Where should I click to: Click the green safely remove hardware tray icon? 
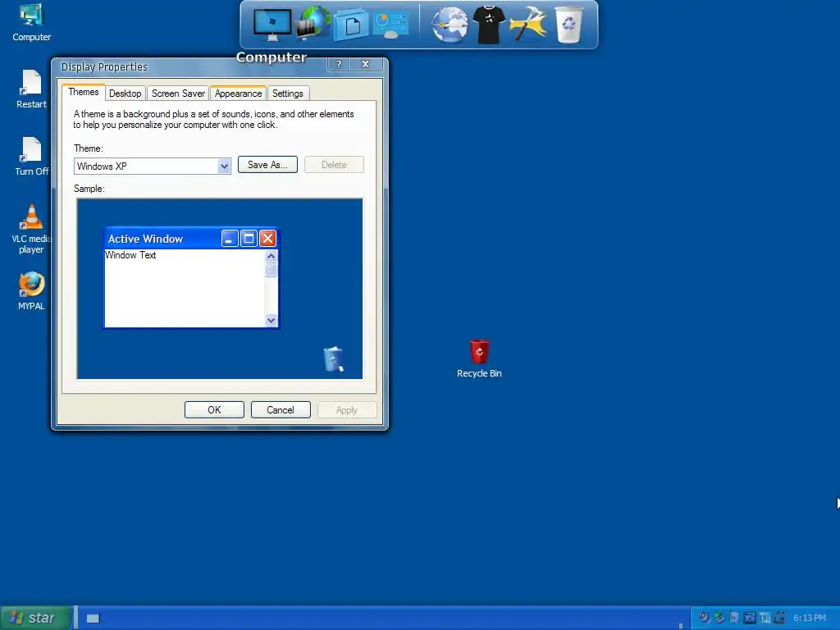tap(719, 618)
